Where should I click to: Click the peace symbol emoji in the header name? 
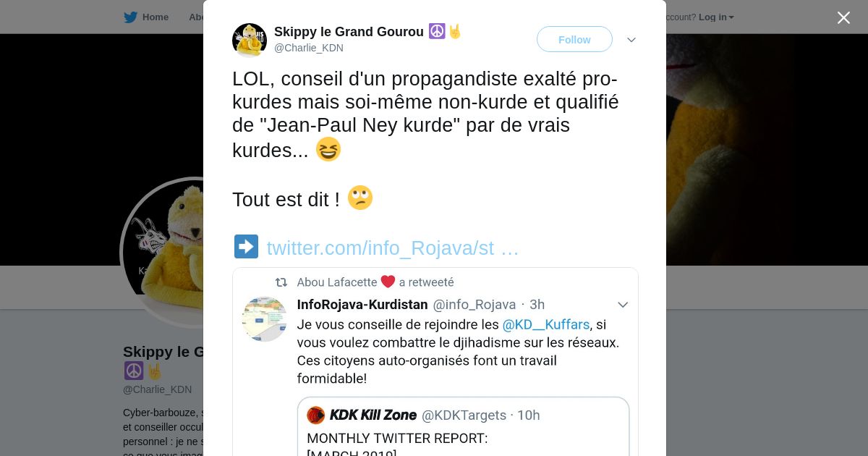click(x=437, y=31)
